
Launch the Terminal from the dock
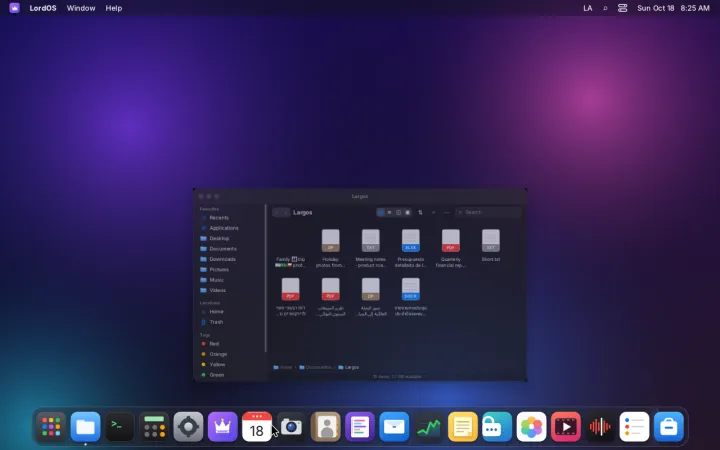[x=120, y=427]
